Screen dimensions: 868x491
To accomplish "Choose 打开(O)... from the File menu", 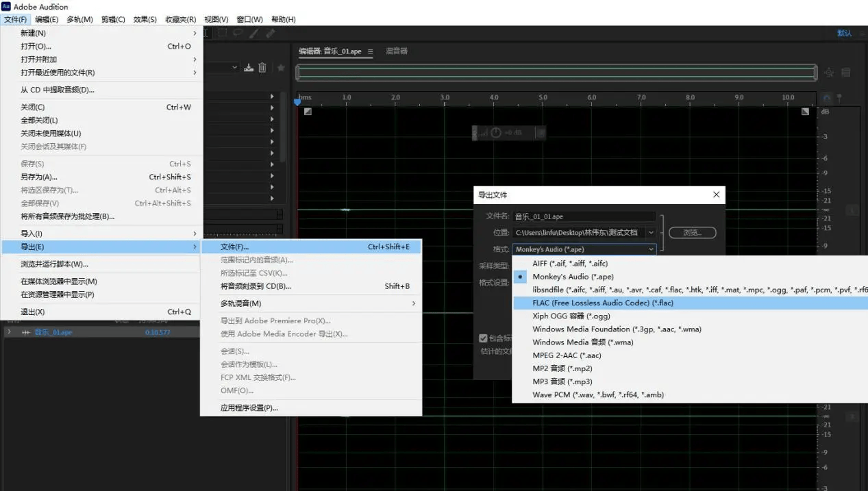I will pyautogui.click(x=101, y=47).
